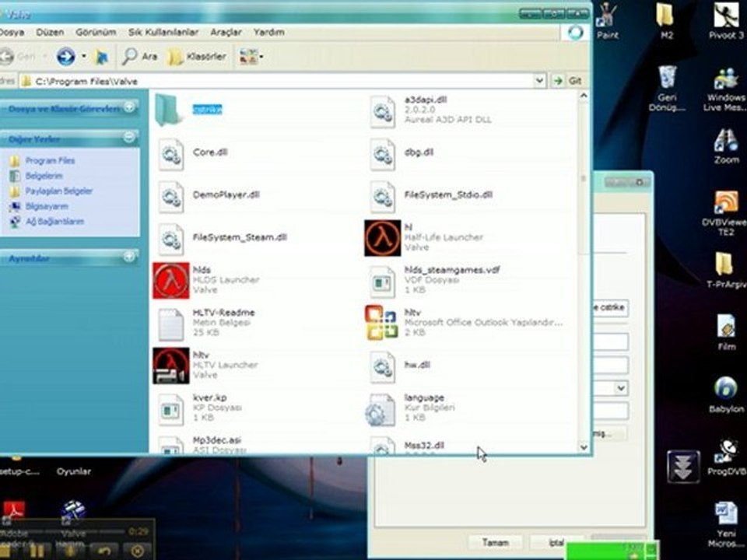This screenshot has width=747, height=560.
Task: Select the cstrike folder icon
Action: click(168, 110)
